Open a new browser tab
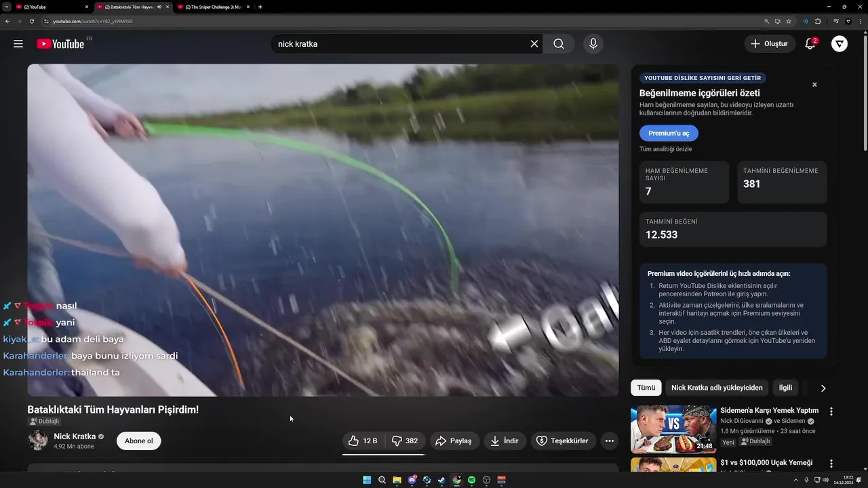The image size is (868, 488). (x=260, y=7)
